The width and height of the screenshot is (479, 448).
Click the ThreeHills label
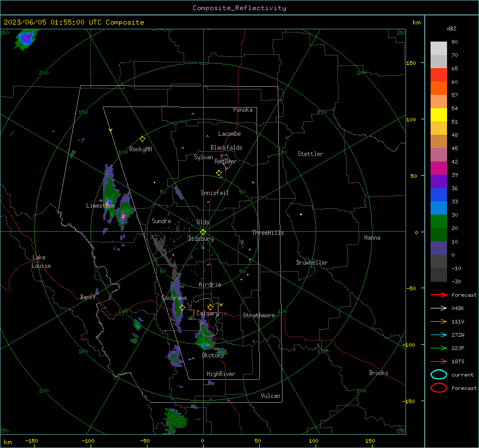tap(268, 233)
